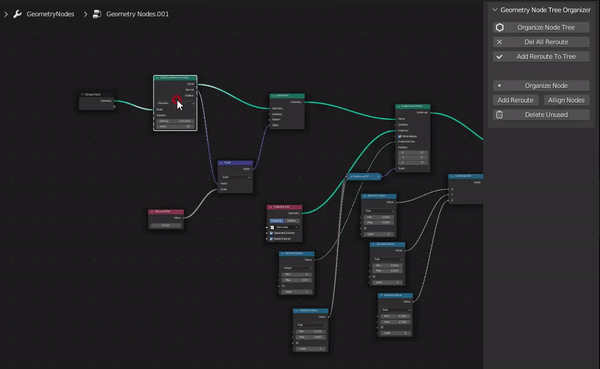600x369 pixels.
Task: Click the Density value slider in Distribute Points node
Action: point(175,121)
